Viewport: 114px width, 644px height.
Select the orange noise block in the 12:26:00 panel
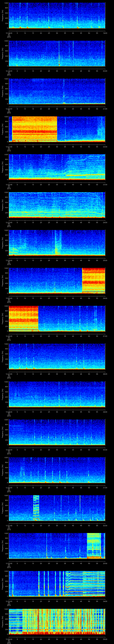(24, 318)
